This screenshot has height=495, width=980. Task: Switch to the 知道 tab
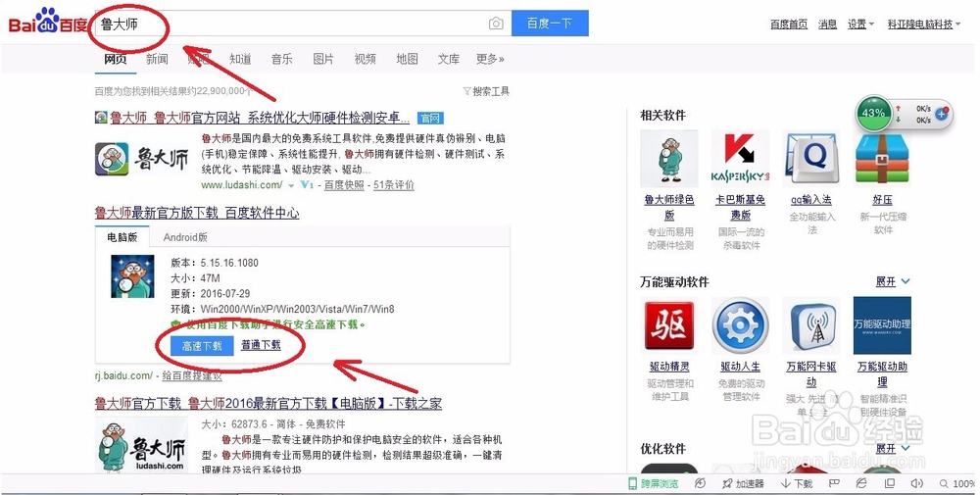click(x=240, y=60)
